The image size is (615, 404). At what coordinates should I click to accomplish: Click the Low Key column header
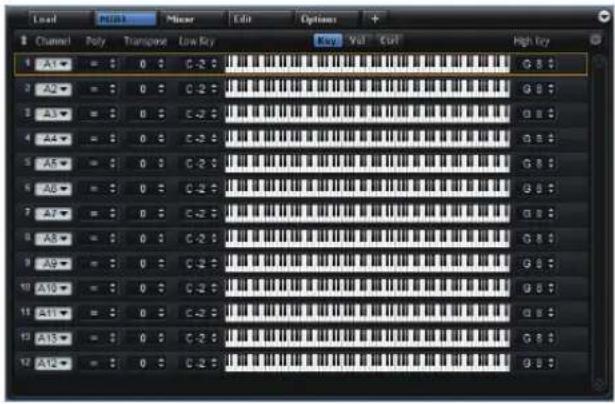coord(197,41)
